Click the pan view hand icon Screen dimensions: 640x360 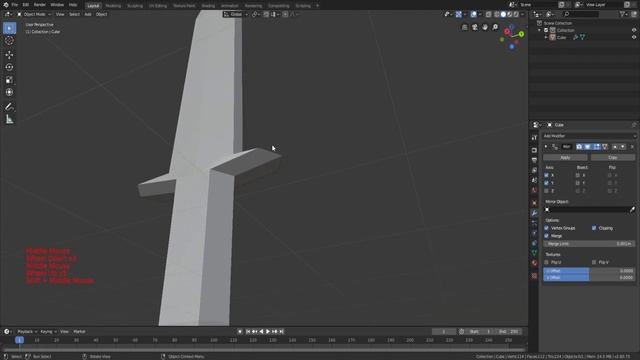pyautogui.click(x=485, y=27)
